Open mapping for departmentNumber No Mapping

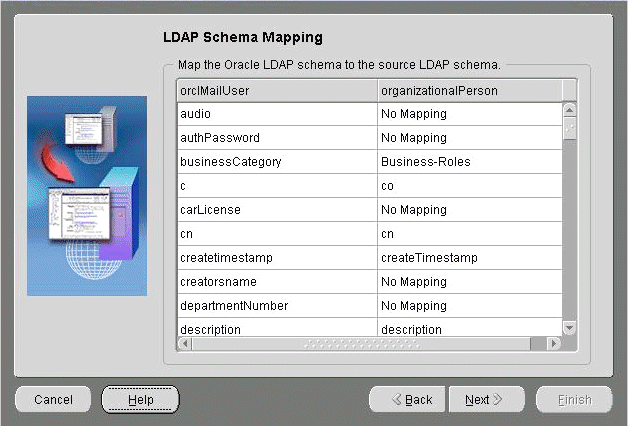[470, 306]
